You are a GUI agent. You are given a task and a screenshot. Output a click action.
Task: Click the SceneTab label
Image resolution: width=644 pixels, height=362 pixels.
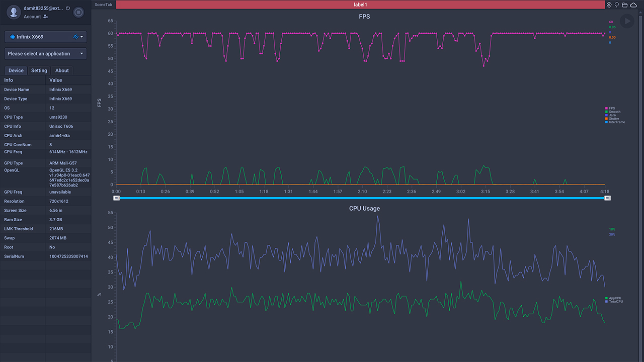coord(103,5)
